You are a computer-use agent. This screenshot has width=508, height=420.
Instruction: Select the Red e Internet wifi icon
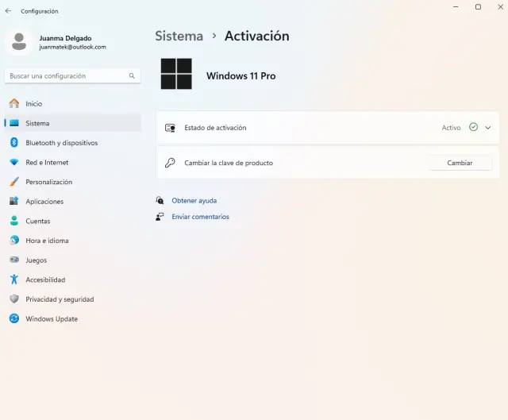point(13,163)
